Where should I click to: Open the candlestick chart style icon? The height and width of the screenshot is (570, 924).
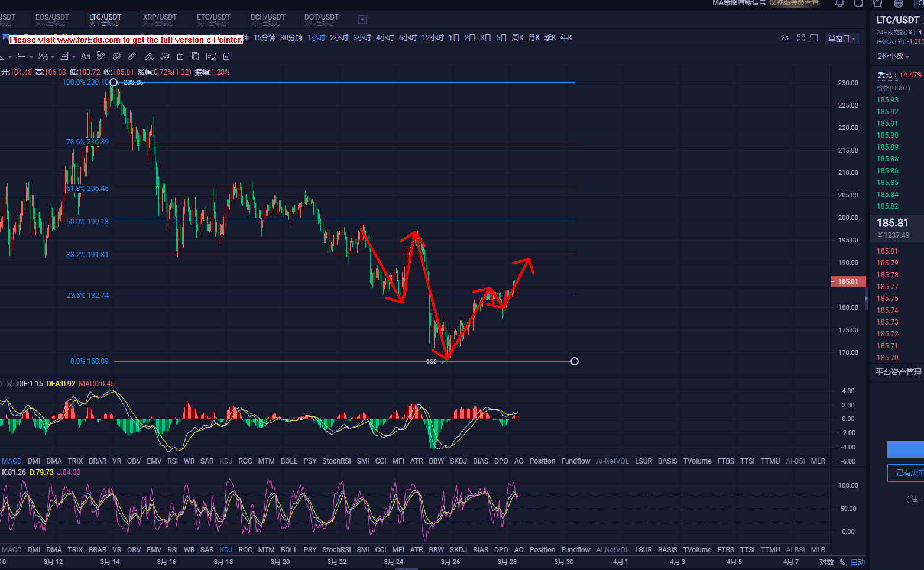(x=165, y=56)
